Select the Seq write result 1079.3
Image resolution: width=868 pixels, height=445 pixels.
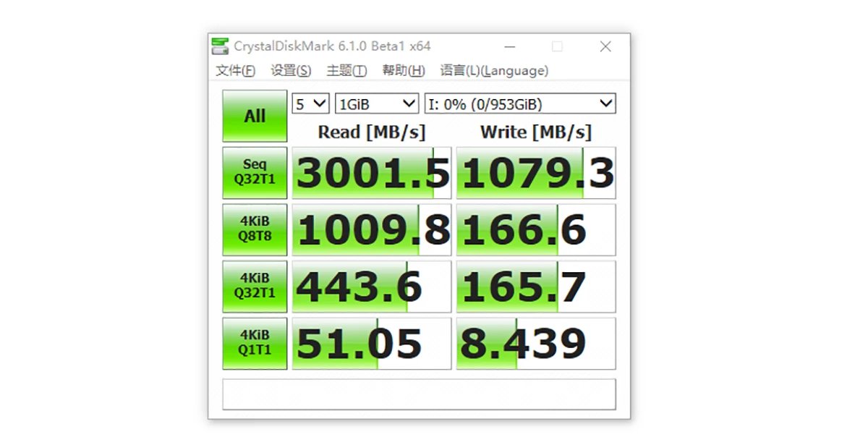pyautogui.click(x=536, y=173)
